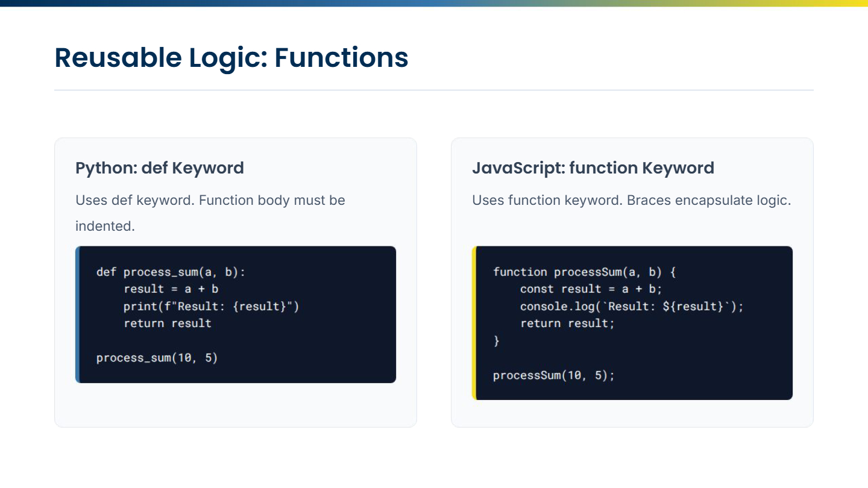The width and height of the screenshot is (868, 488).
Task: Click the Python result = a + b line
Action: click(171, 289)
